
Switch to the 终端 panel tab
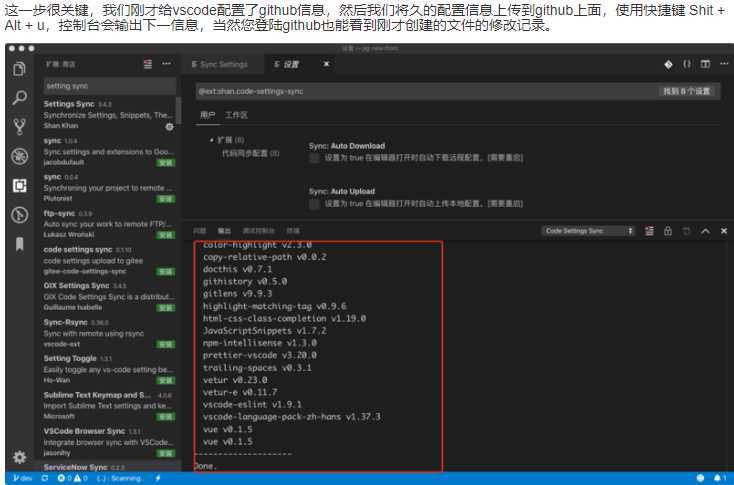point(293,231)
